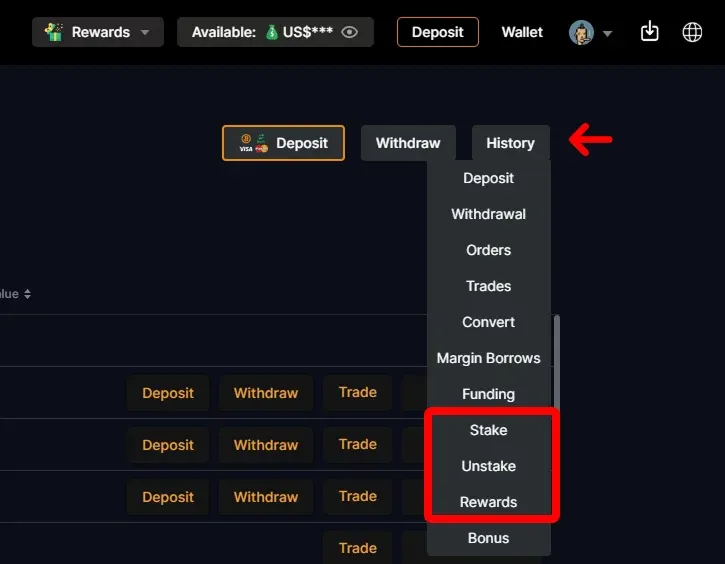Screen dimensions: 725x564
Task: Click Trade in second asset row
Action: click(x=357, y=444)
